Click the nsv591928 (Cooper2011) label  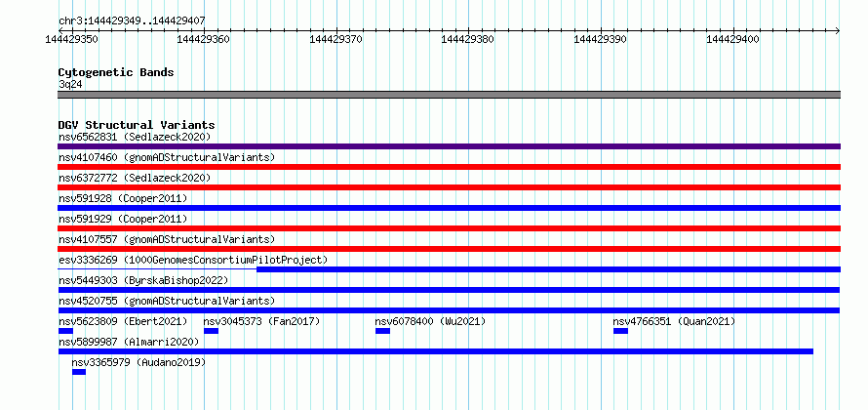pos(123,198)
